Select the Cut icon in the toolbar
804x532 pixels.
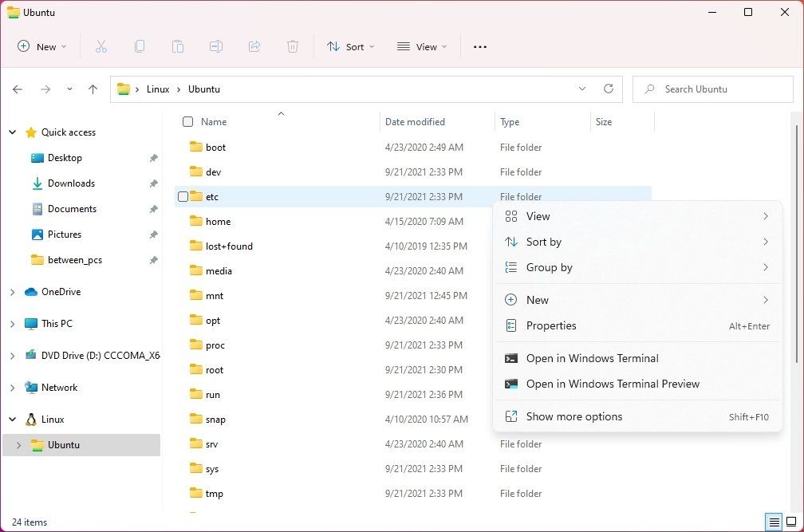pos(101,46)
